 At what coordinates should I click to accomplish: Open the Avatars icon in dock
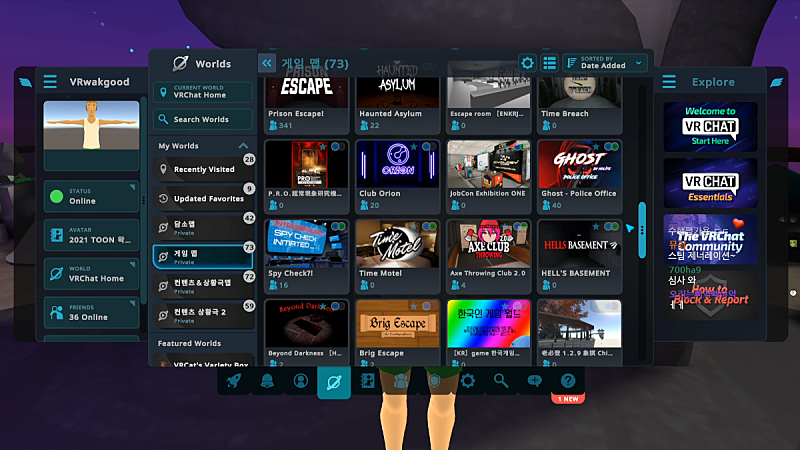point(367,381)
